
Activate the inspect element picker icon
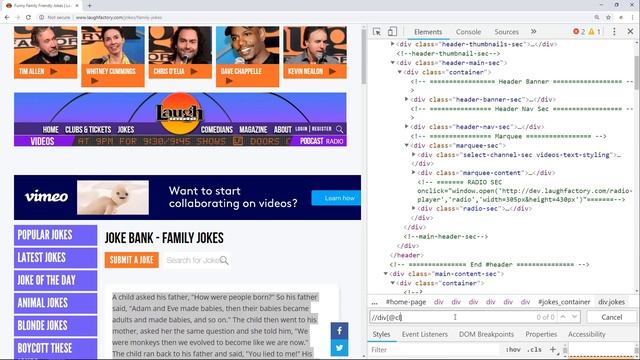(x=377, y=32)
